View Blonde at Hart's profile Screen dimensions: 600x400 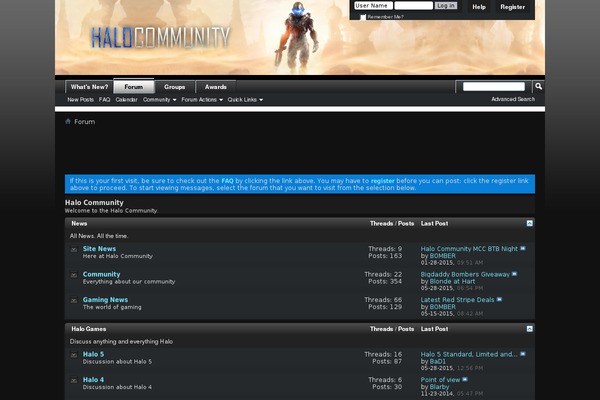452,281
